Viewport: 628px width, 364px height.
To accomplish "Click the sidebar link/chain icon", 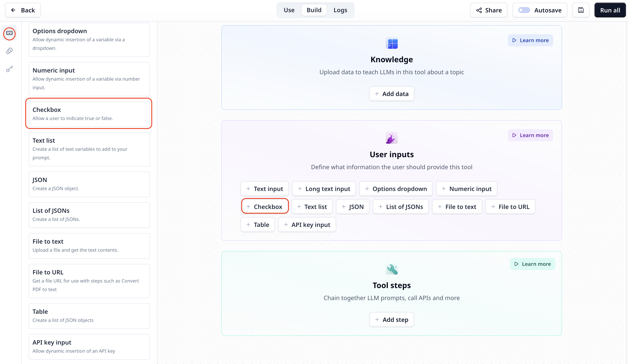I will [9, 51].
